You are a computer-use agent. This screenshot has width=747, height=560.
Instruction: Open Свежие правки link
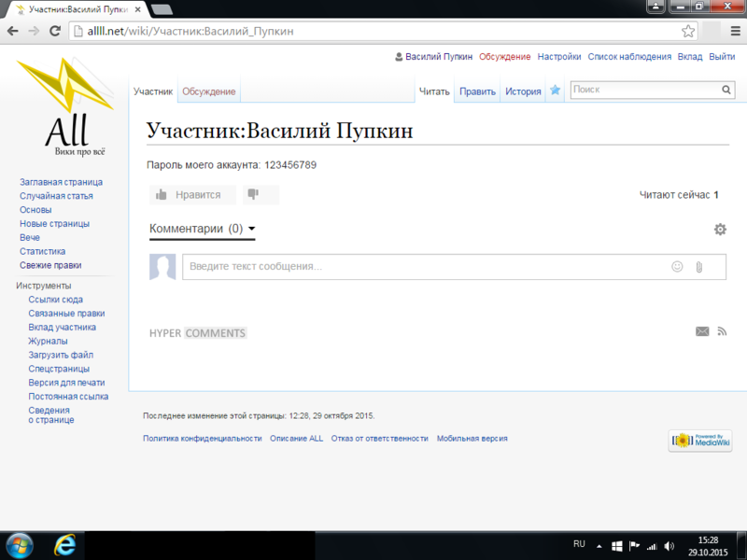(x=50, y=265)
